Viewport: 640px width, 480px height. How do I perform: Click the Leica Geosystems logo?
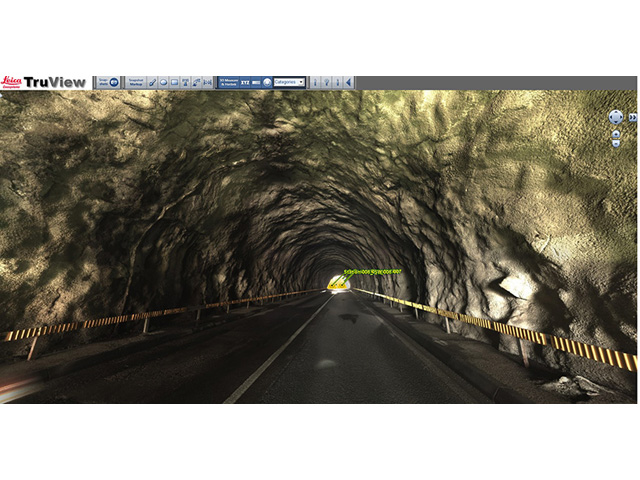pyautogui.click(x=12, y=82)
